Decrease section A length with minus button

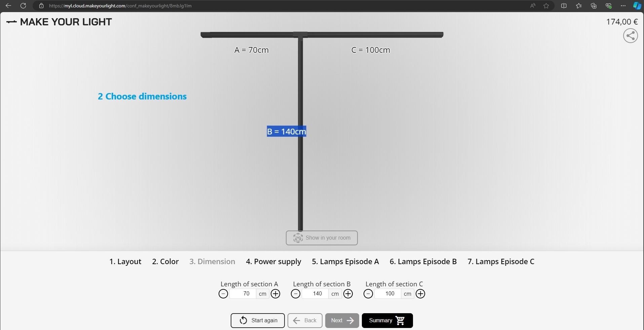point(223,294)
